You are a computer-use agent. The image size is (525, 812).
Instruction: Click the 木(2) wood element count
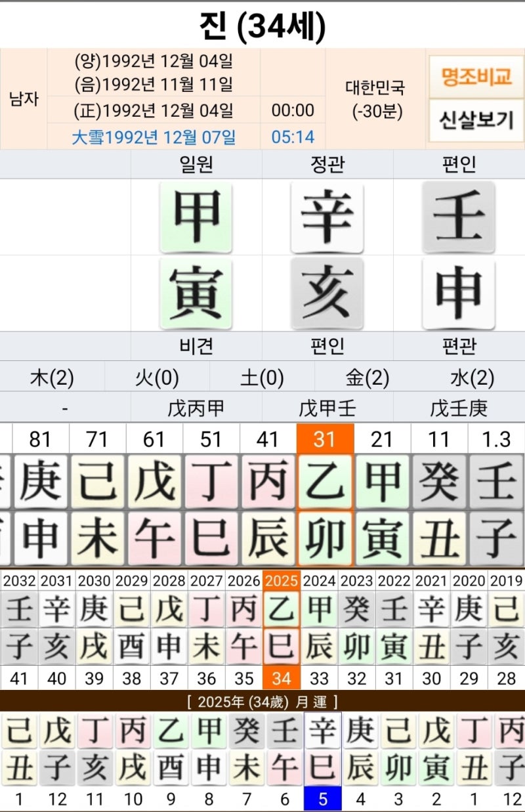coord(52,378)
